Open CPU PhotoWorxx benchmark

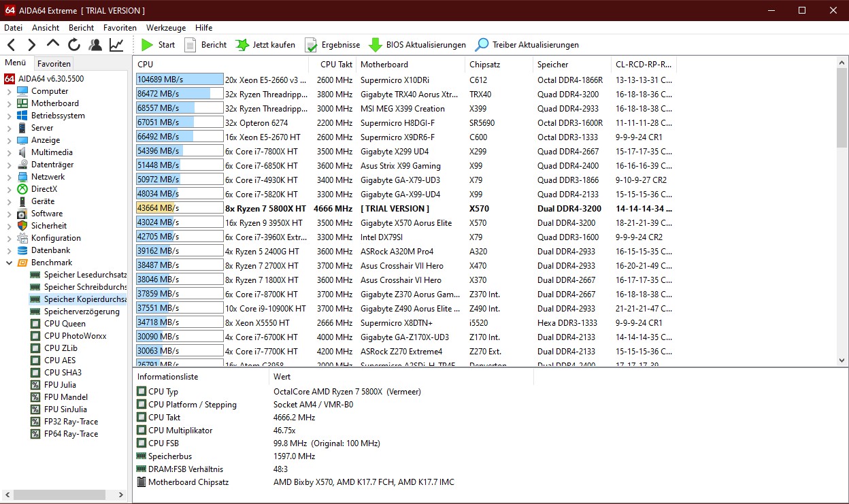[68, 336]
